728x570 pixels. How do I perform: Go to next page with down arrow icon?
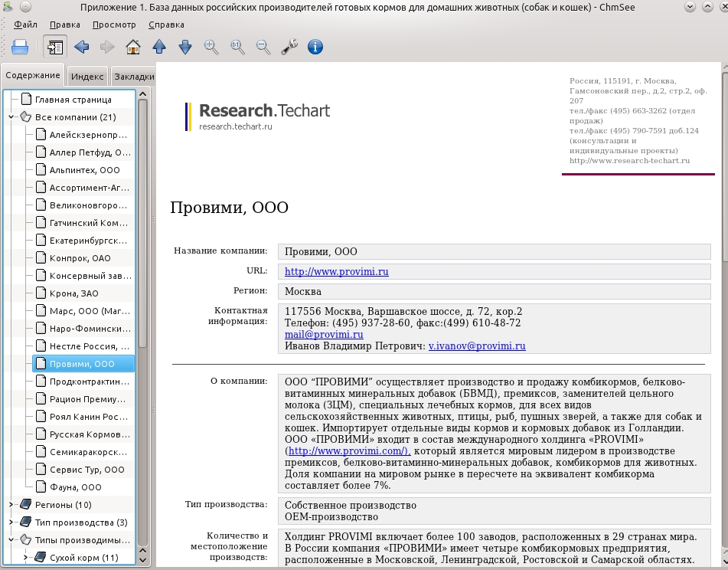point(185,47)
